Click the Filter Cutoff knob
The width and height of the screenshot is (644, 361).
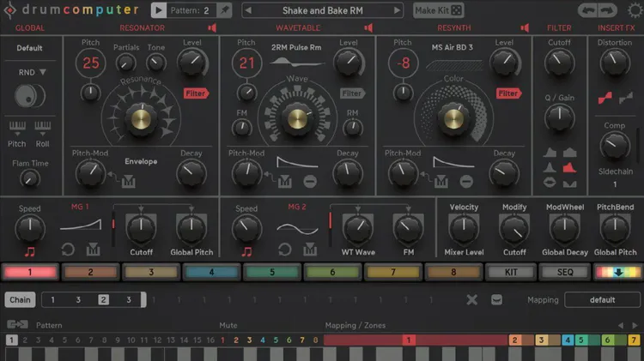[559, 63]
